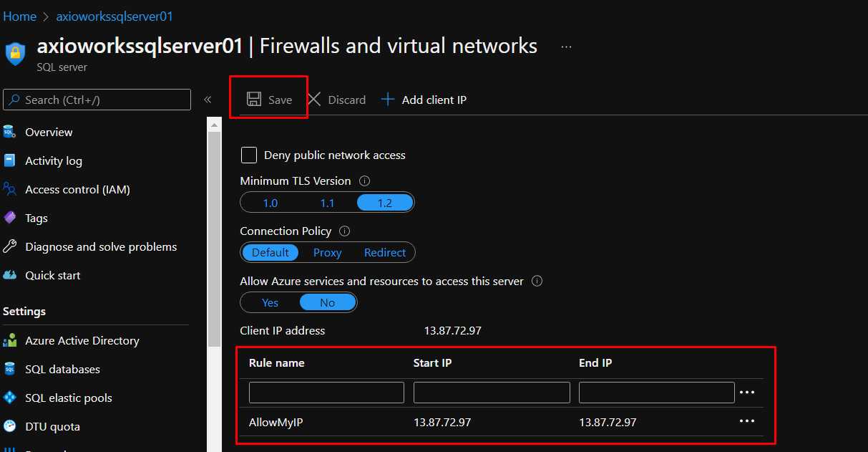
Task: Collapse the sidebar with double chevron
Action: [208, 100]
